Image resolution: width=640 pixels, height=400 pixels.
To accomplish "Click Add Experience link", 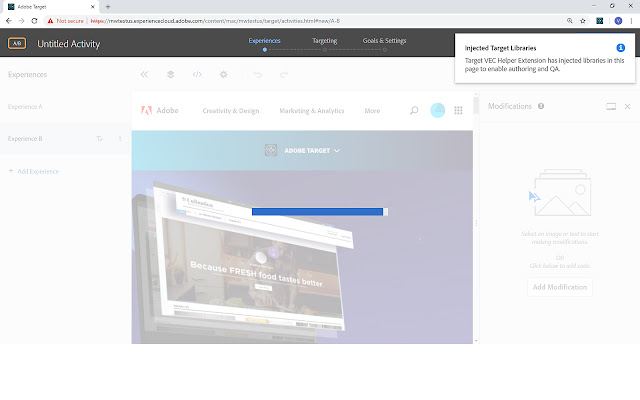I will coord(34,171).
